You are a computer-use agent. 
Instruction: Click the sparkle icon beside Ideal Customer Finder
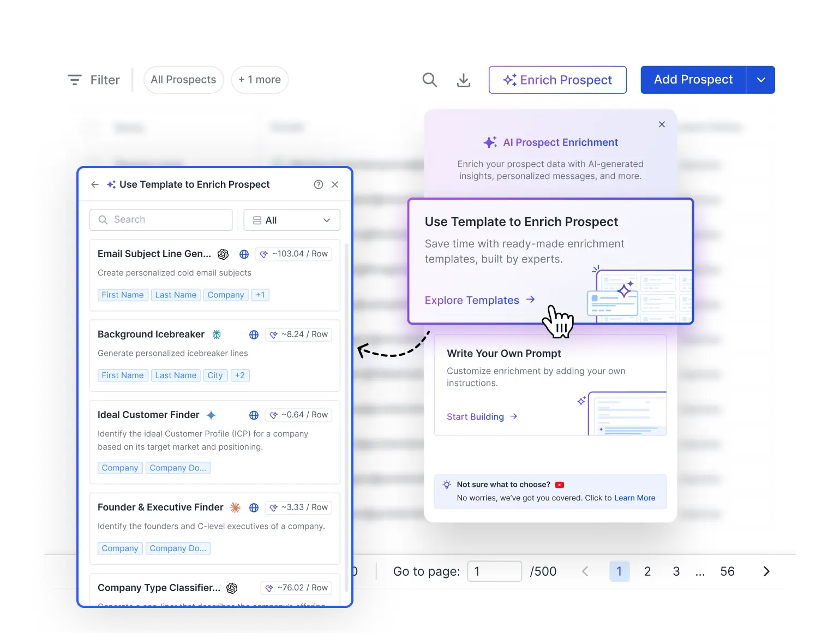(211, 415)
